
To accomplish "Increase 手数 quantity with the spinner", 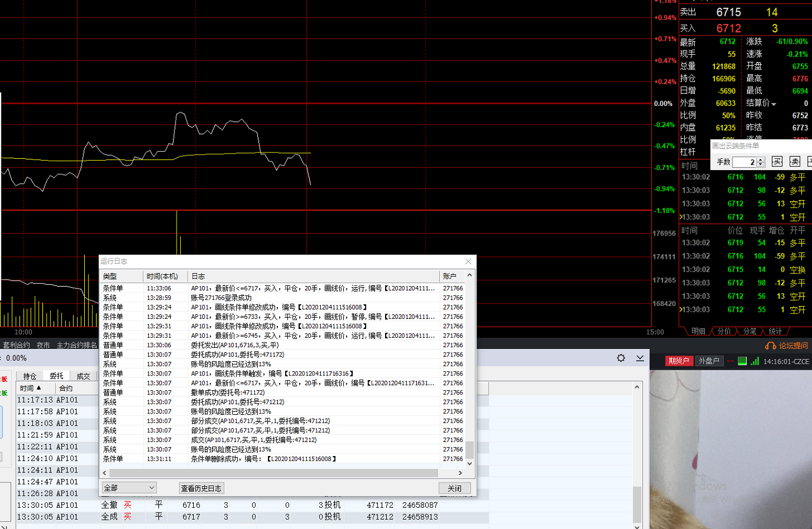I will click(x=761, y=159).
